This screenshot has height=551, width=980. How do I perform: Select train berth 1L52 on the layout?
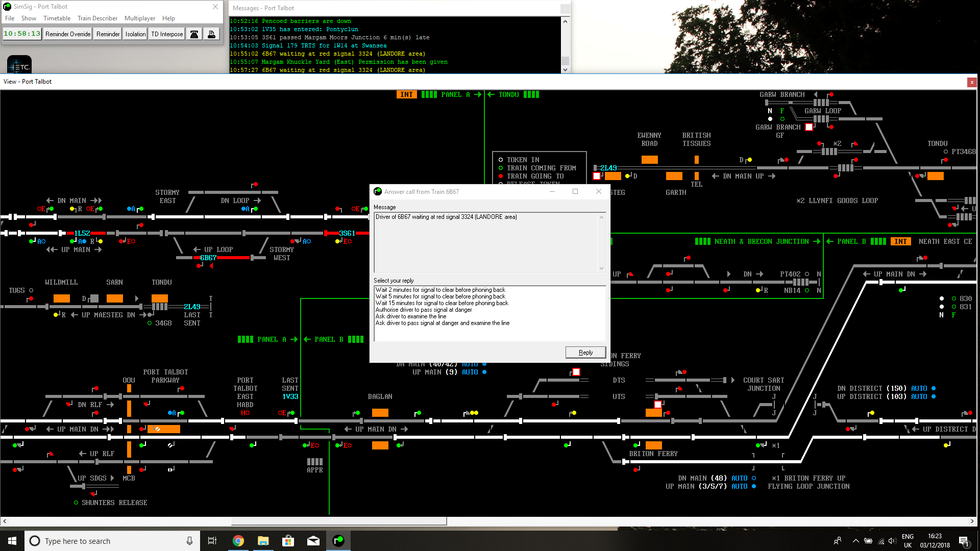click(x=82, y=233)
